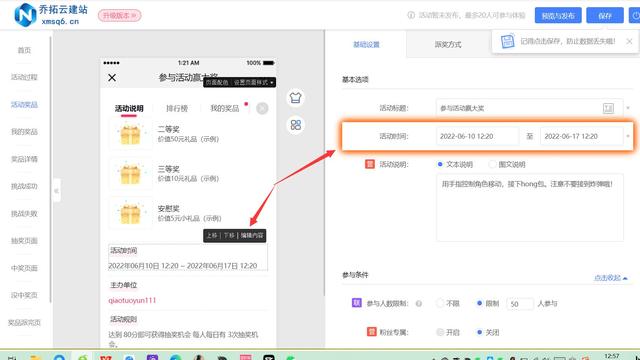
Task: Click the taskbar clock showing 12:57
Action: 611,356
